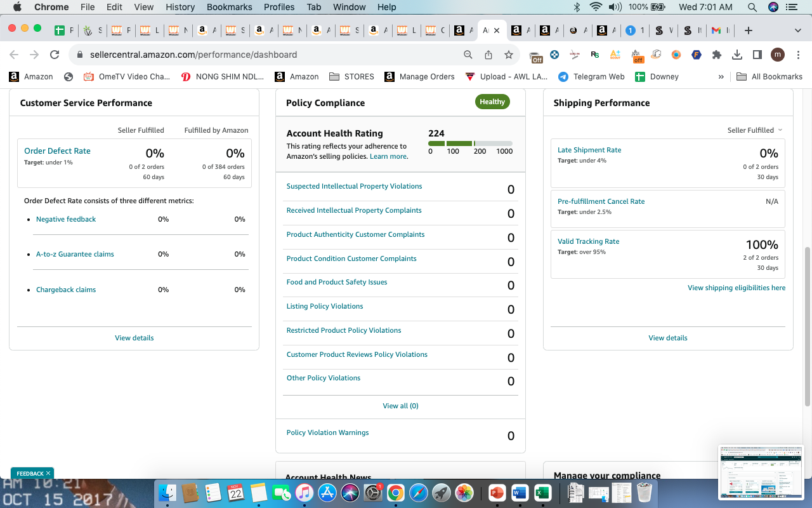Open the Negative feedback link
812x508 pixels.
(66, 219)
